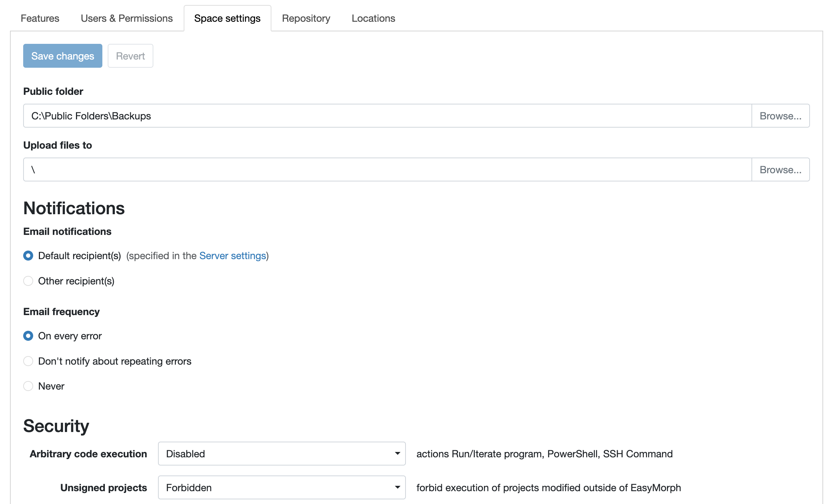Browse for the upload files location
831x504 pixels.
pos(780,170)
